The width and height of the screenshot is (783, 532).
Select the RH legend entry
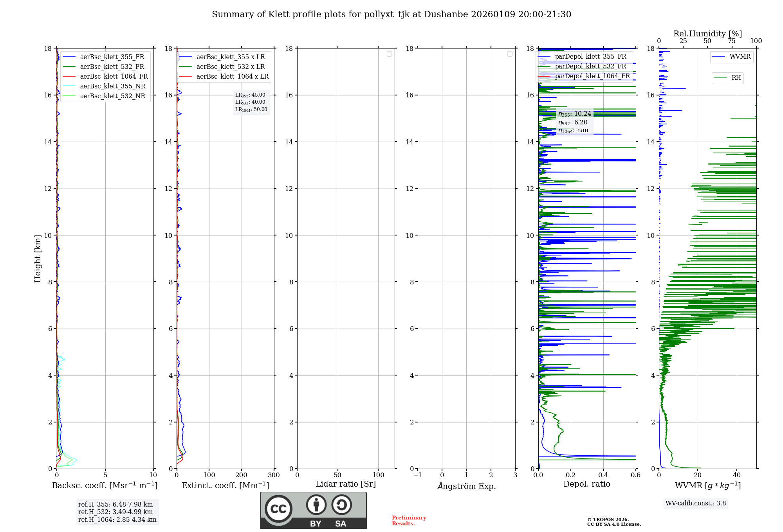pyautogui.click(x=736, y=78)
